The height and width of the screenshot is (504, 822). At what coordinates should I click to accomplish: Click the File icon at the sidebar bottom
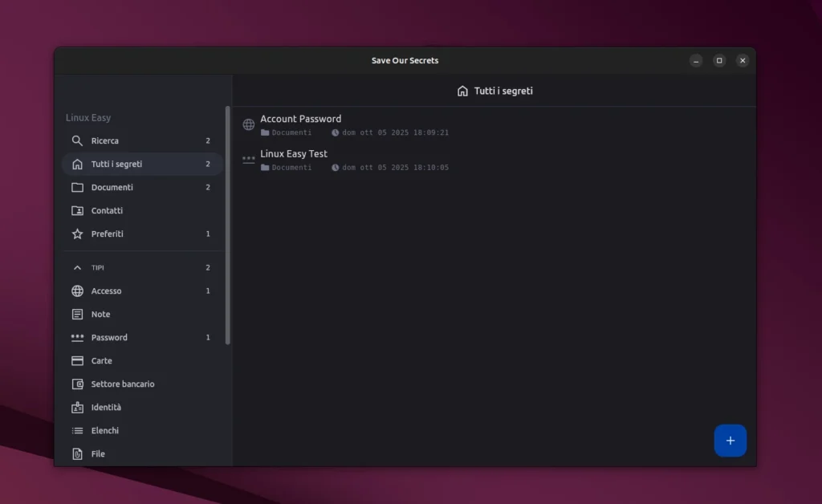[x=78, y=453]
